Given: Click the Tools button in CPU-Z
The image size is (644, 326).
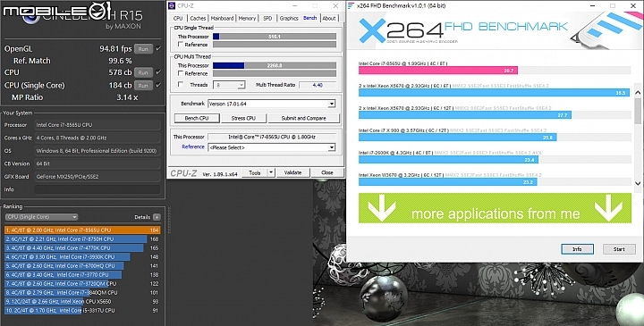Looking at the screenshot, I should (255, 173).
